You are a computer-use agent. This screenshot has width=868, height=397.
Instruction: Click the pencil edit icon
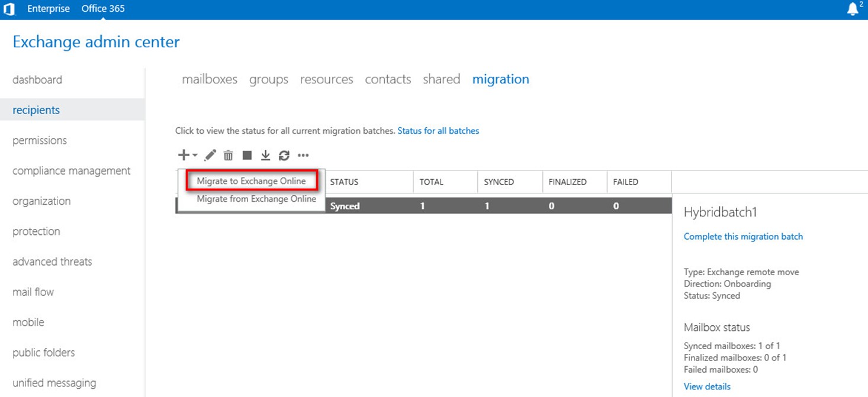(x=210, y=155)
